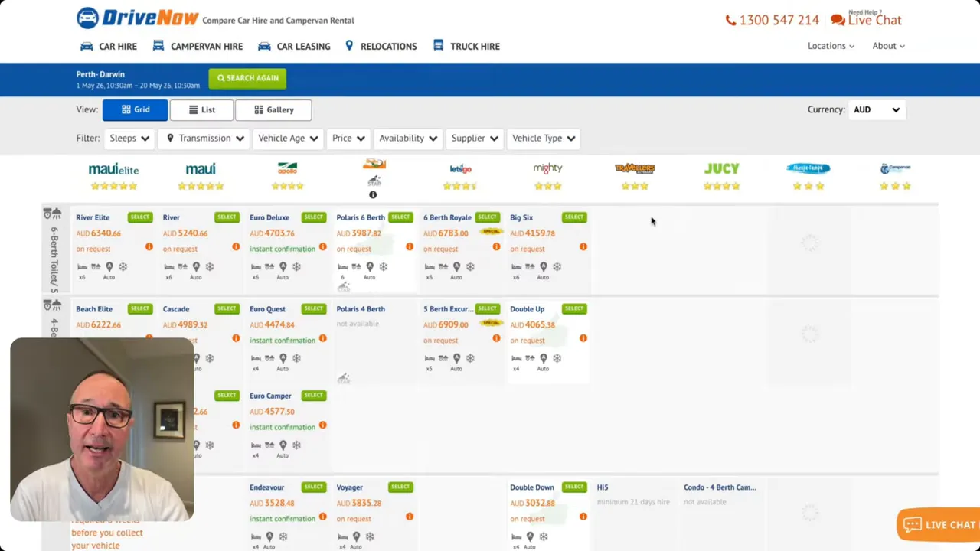Click the location pin icon under Euro Deluxe
Screen dimensions: 980x551
coord(284,266)
